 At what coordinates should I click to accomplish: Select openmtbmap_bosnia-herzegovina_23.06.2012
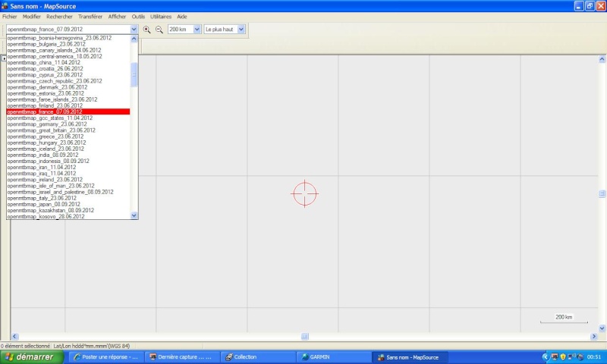click(x=68, y=38)
